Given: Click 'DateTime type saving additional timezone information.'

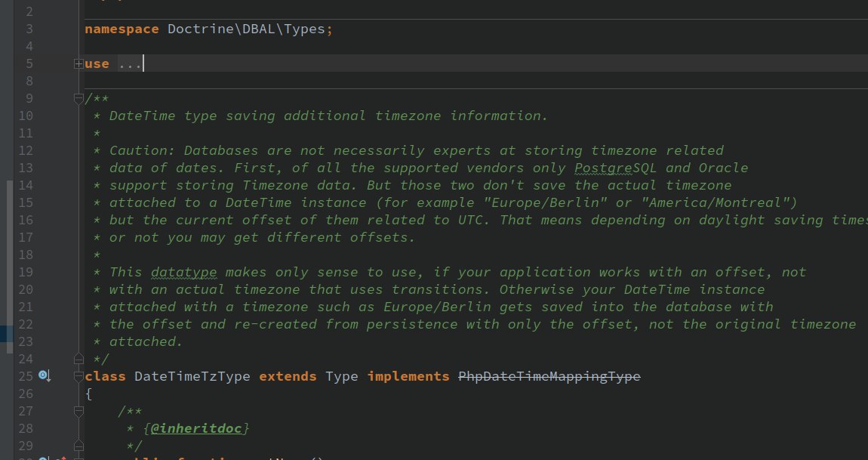Looking at the screenshot, I should (329, 116).
